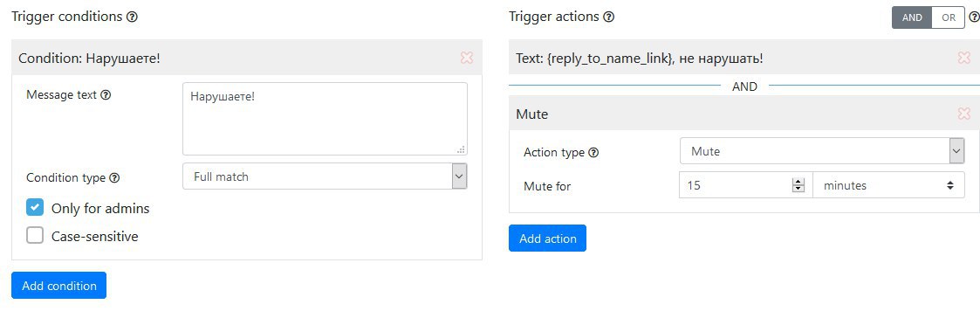Click help icon beside Trigger actions
The height and width of the screenshot is (318, 980).
click(x=609, y=17)
